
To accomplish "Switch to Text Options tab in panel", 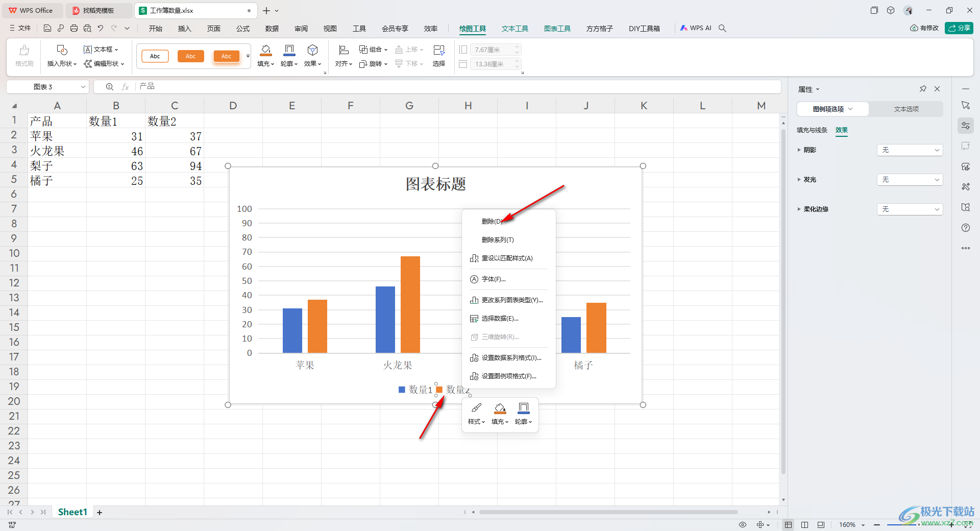I will [906, 109].
